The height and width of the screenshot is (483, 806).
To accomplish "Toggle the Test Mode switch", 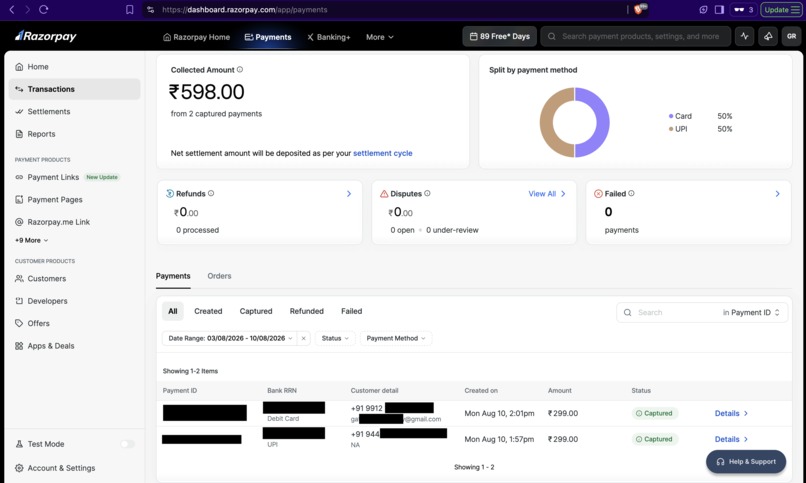I will (127, 444).
